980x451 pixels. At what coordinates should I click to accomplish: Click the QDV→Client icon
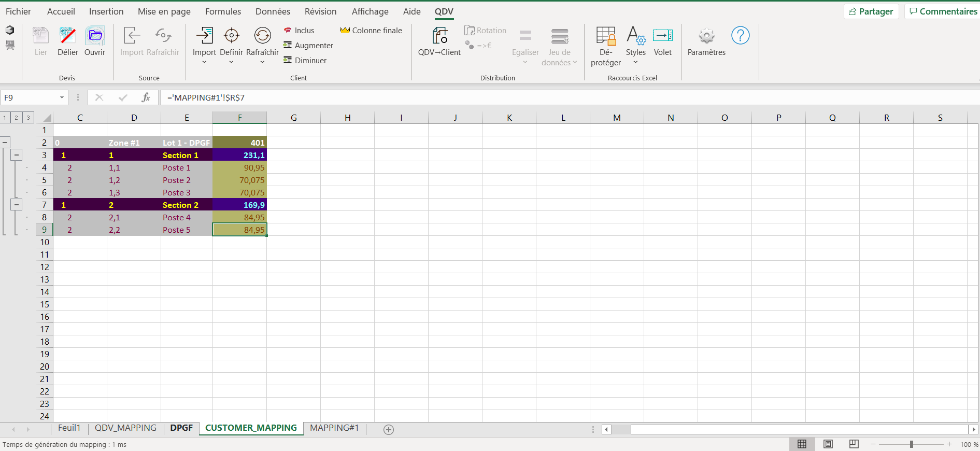[x=440, y=36]
